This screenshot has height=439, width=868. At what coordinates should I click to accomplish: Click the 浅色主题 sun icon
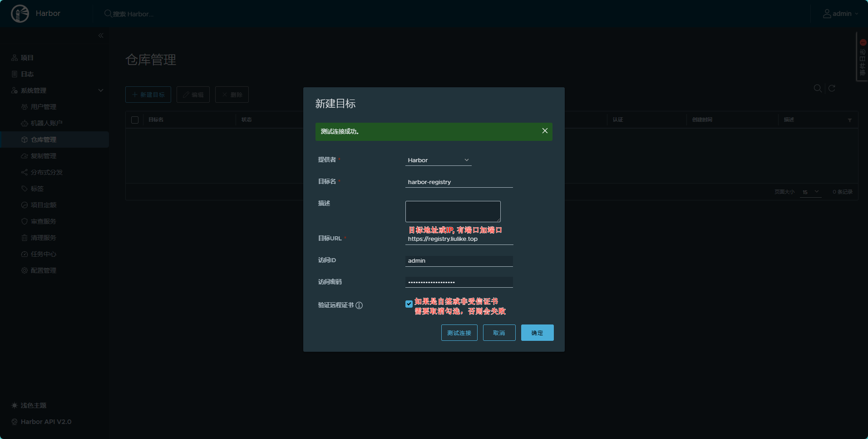(15, 405)
